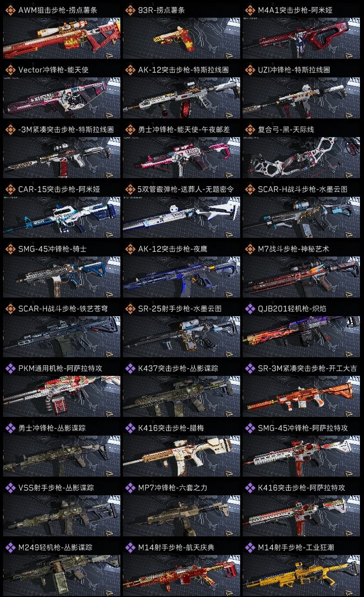This screenshot has width=364, height=597.
Task: Click the purple rarity icon beside QJB201轻机枪-炽焰
Action: pos(250,309)
